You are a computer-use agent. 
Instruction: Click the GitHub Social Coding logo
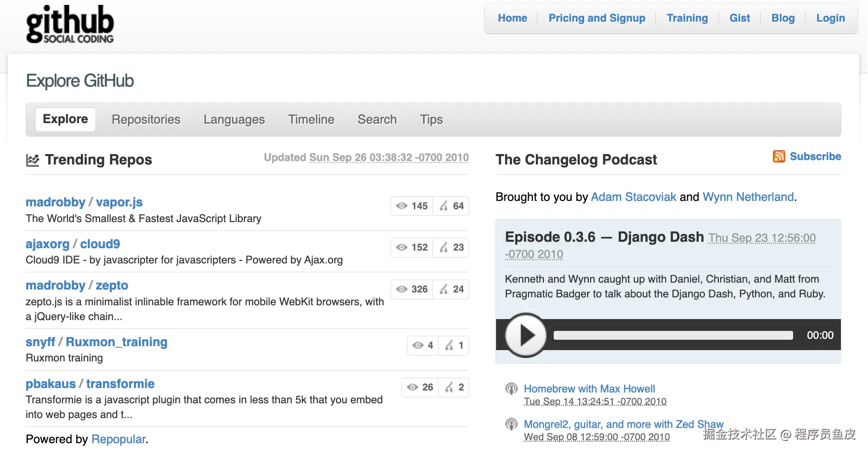(x=70, y=25)
